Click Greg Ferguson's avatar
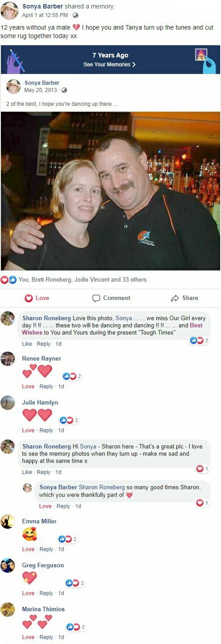Image resolution: width=221 pixels, height=644 pixels. click(8, 566)
